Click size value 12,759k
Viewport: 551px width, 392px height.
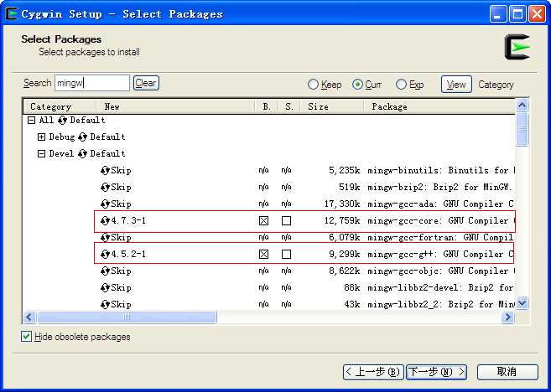coord(342,221)
